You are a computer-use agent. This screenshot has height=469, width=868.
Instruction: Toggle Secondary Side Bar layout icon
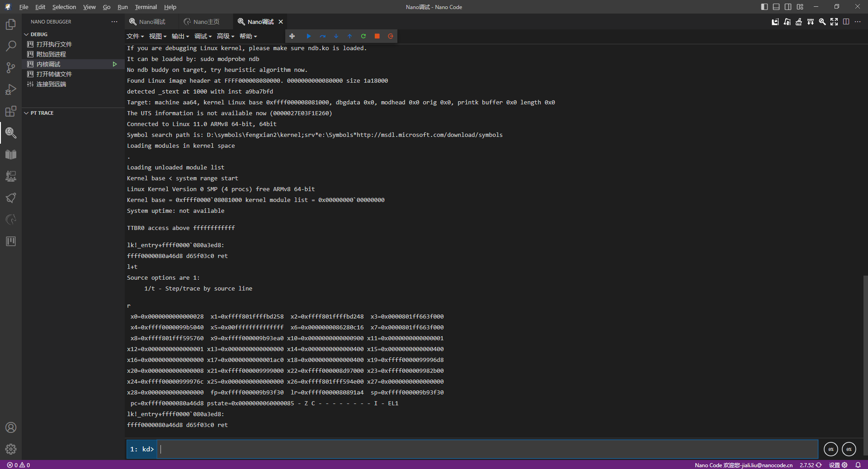click(x=788, y=7)
